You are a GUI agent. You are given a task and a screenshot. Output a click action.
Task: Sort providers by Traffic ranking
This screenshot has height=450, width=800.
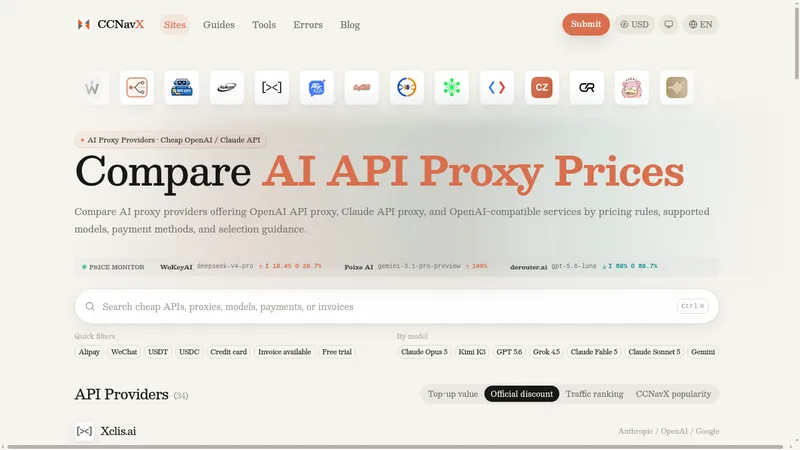coord(594,394)
